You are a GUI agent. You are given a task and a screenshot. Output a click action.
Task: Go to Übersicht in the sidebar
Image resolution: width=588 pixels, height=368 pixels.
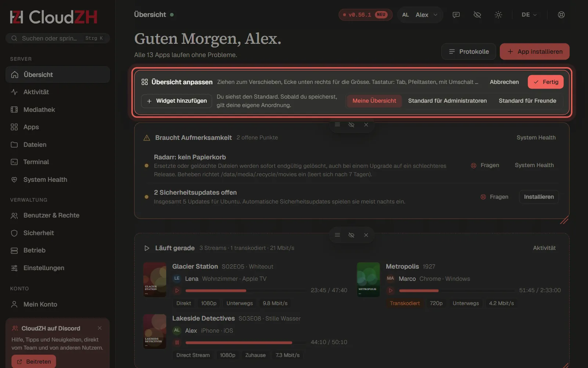point(58,75)
